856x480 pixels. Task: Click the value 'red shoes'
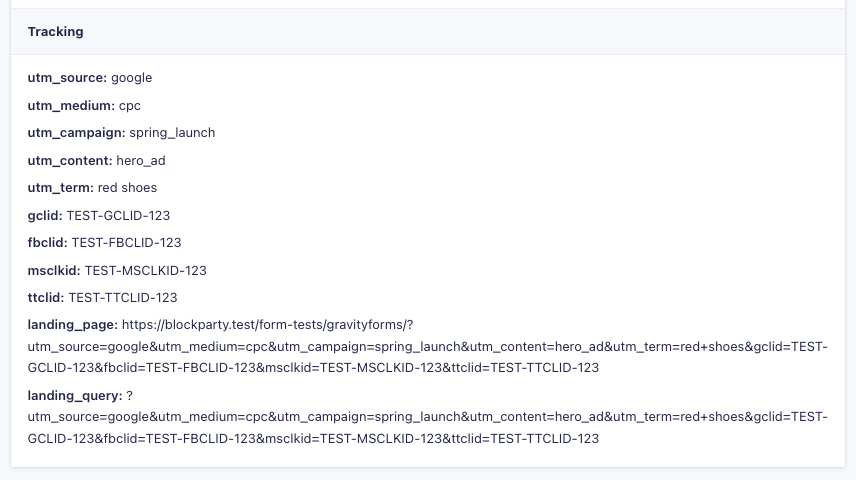[127, 187]
